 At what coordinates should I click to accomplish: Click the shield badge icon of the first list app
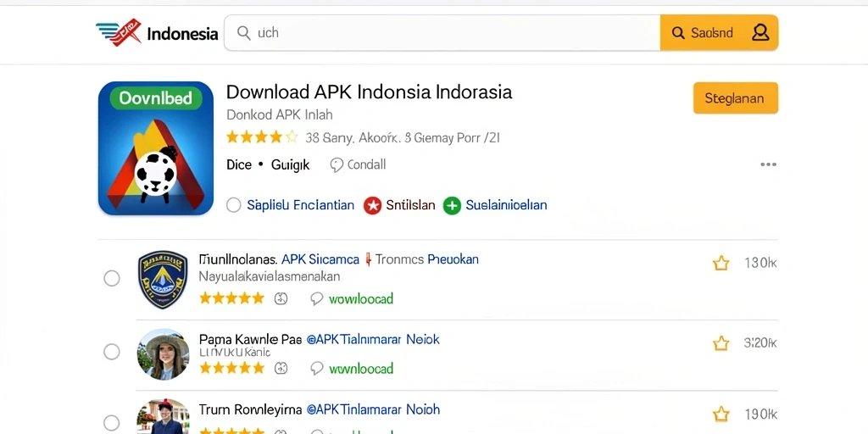(163, 279)
